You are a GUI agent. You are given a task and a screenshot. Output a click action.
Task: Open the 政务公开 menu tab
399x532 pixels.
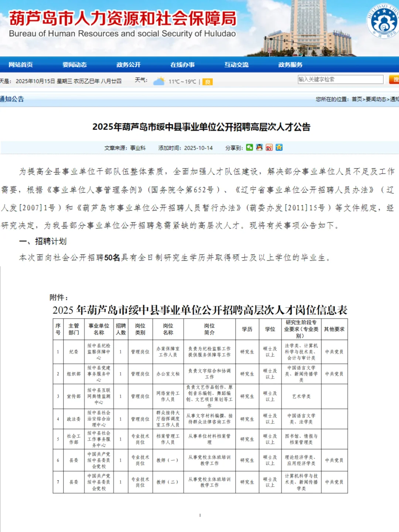tap(129, 65)
